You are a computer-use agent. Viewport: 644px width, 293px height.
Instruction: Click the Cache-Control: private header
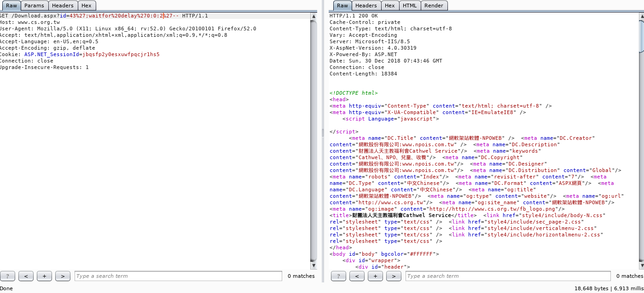click(365, 22)
